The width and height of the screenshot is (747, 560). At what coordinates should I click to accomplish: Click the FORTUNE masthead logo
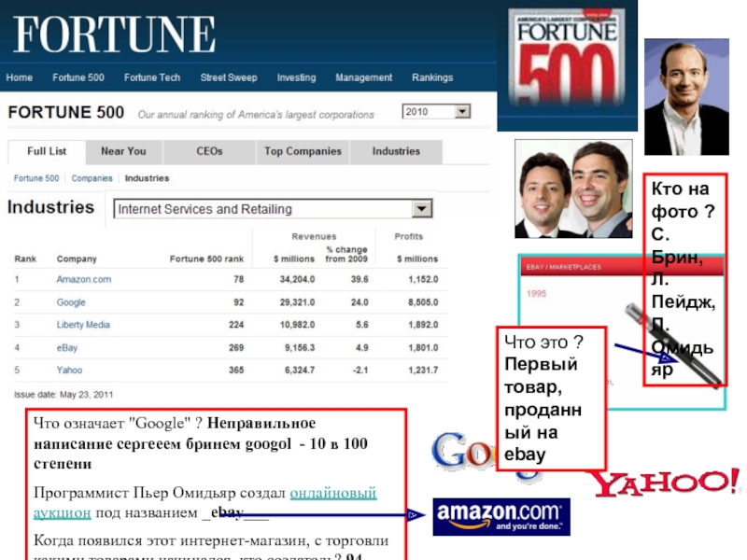[x=114, y=35]
